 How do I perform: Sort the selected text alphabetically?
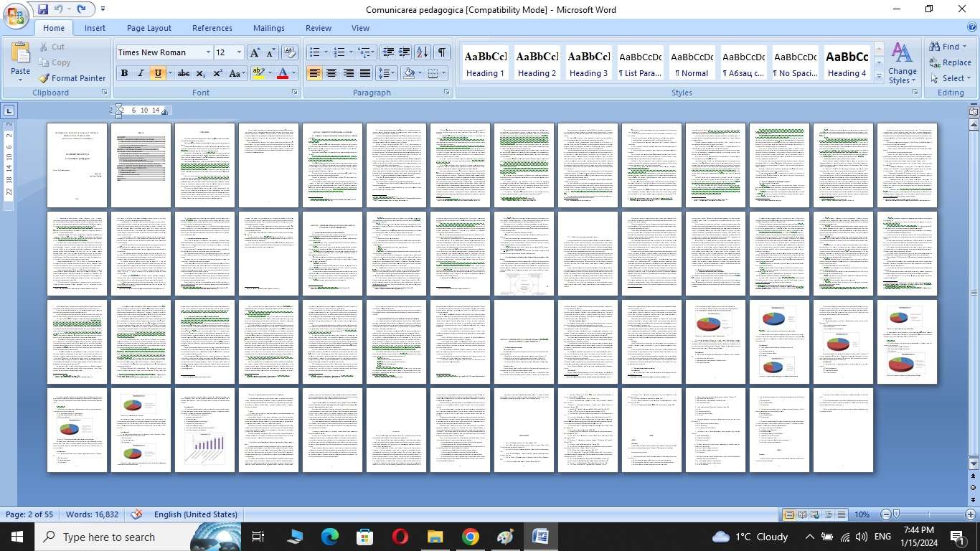pyautogui.click(x=423, y=52)
